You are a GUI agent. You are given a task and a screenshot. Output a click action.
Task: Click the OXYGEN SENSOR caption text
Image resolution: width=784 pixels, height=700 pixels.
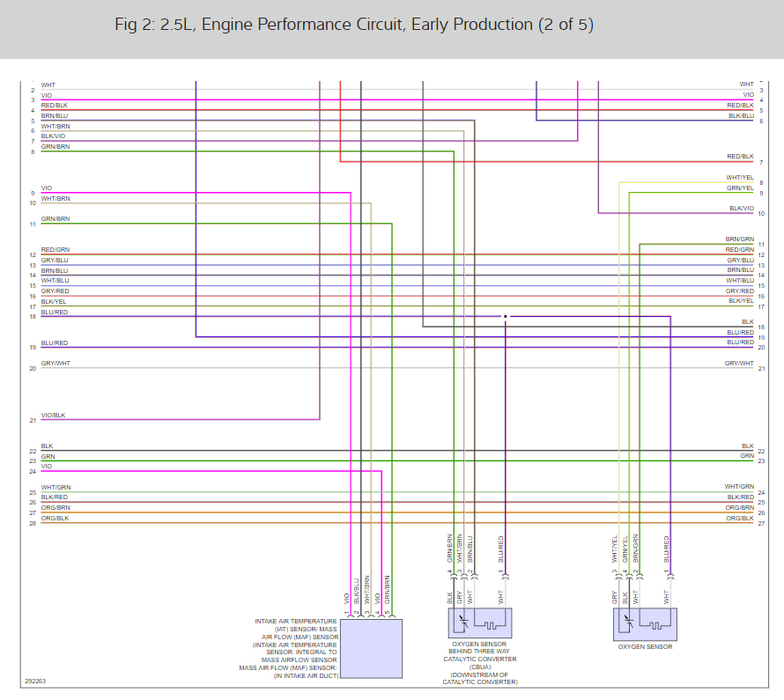tap(645, 646)
